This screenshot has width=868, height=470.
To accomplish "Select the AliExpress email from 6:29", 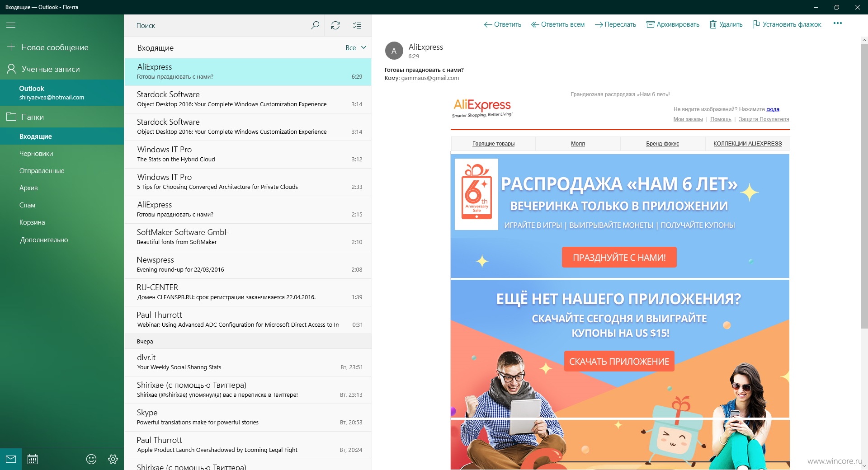I will [x=248, y=71].
